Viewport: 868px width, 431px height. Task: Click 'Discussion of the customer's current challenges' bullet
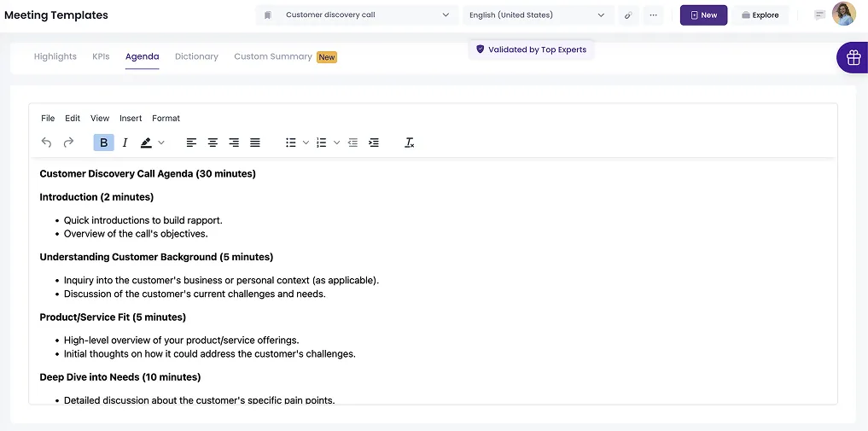[195, 294]
